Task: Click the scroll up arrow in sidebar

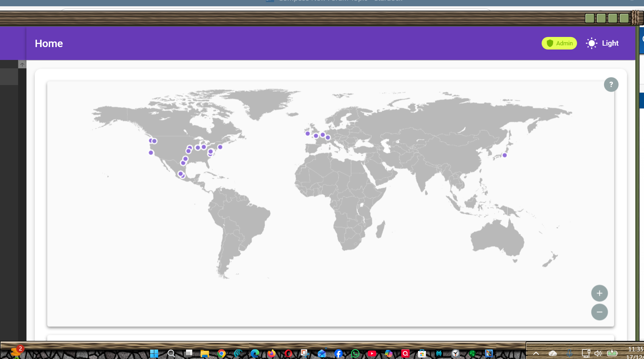Action: tap(22, 64)
